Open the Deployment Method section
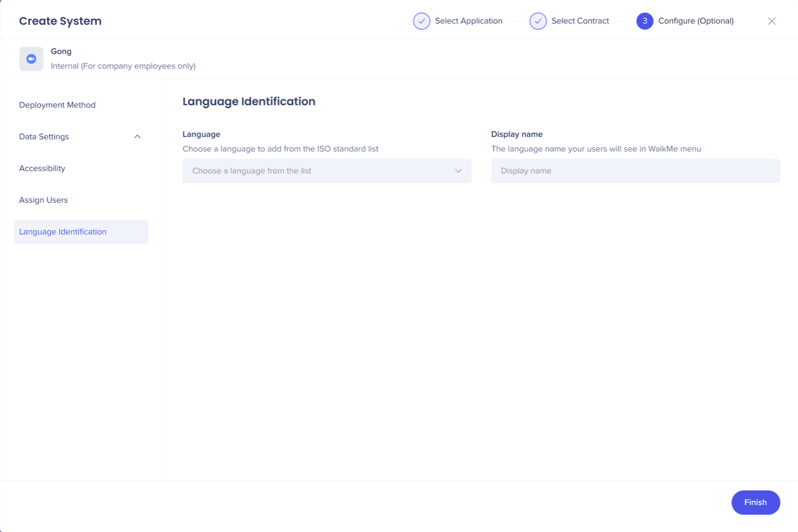 tap(57, 105)
